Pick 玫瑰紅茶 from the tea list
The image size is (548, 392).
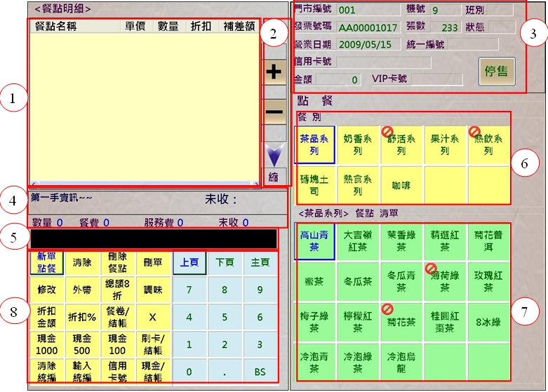[488, 281]
